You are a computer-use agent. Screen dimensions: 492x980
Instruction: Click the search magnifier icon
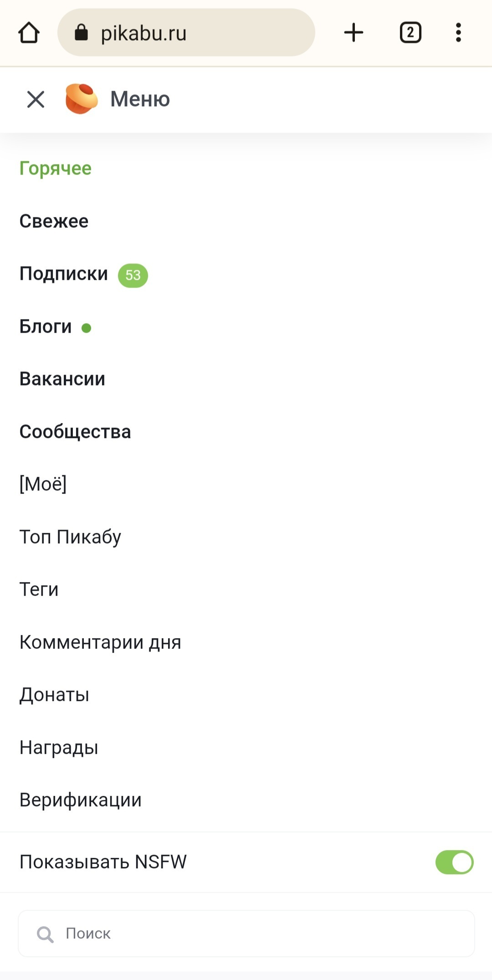click(x=45, y=934)
